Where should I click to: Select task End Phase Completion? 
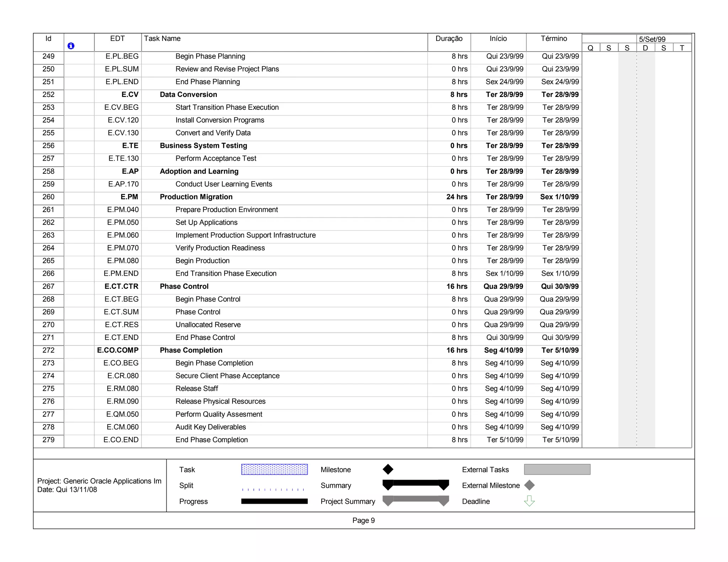(x=212, y=440)
